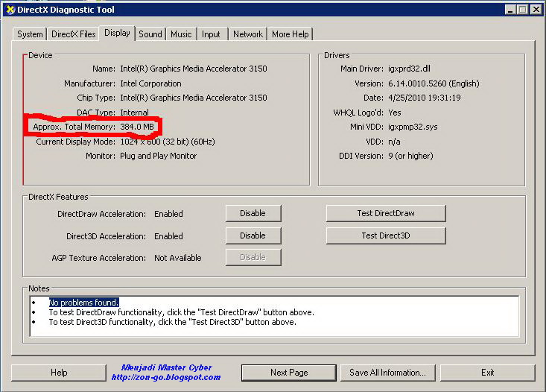Click driver version '6.14.0010.5260 (English)'
Image resolution: width=546 pixels, height=392 pixels.
(434, 83)
